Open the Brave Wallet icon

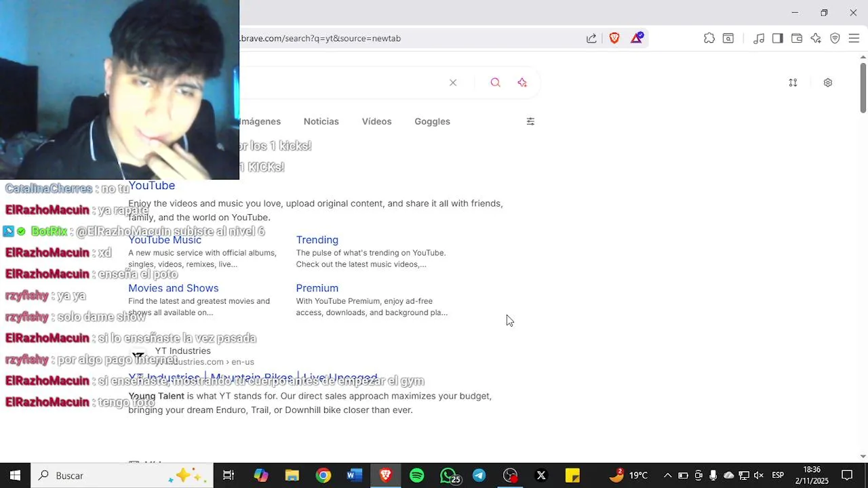tap(797, 39)
